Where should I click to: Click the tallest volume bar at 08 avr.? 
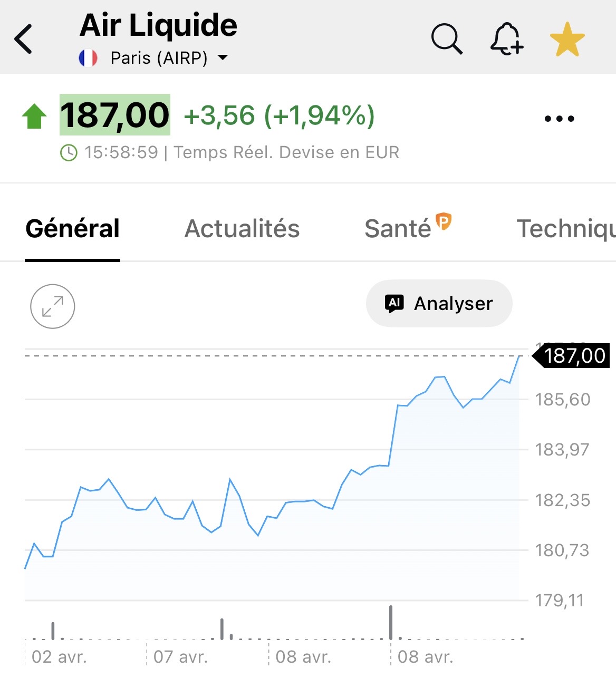[x=391, y=622]
